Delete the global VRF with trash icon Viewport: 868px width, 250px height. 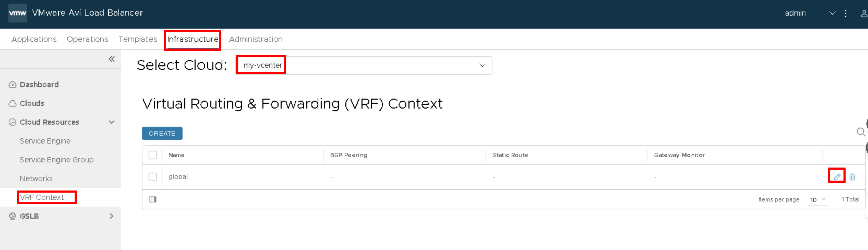point(852,177)
